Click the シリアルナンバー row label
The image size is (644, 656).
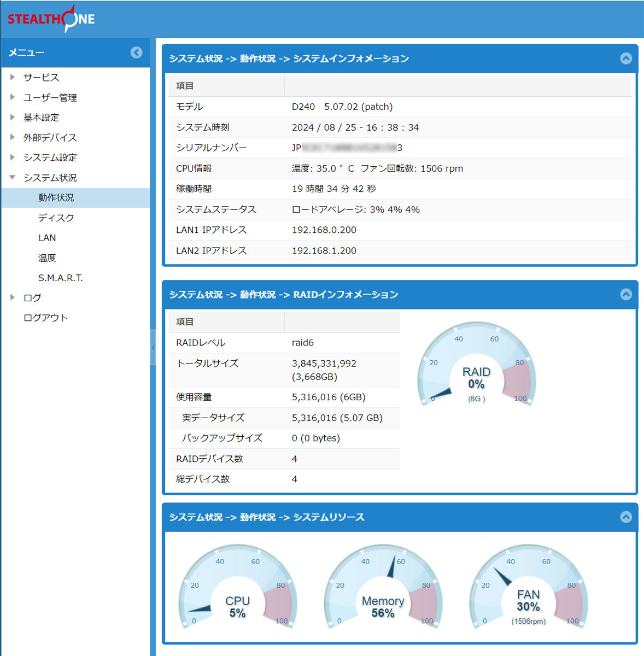212,148
